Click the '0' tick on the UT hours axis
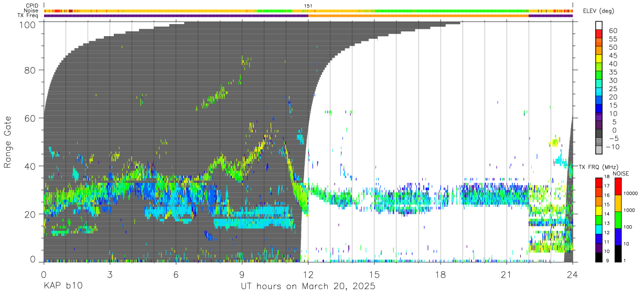This screenshot has height=297, width=644. [44, 274]
